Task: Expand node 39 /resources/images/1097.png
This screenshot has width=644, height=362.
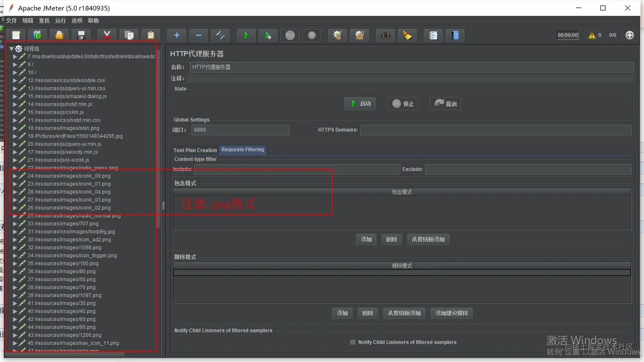Action: 15,295
